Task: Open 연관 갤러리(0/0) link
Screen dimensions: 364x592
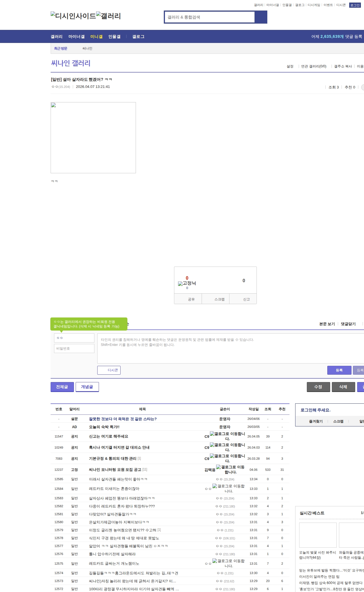Action: click(314, 66)
